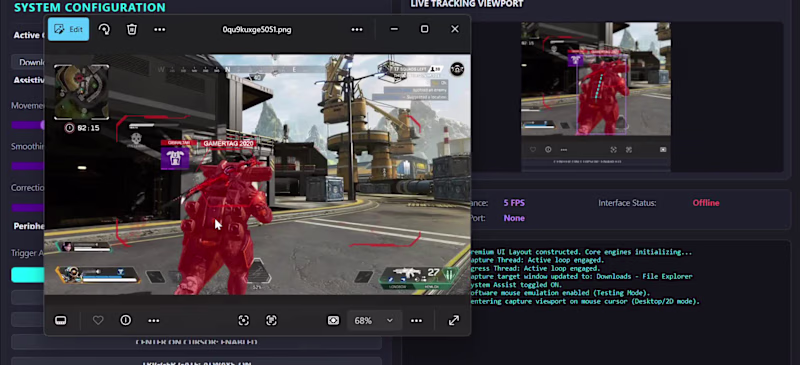
Task: Mark the photo as favorite with heart icon
Action: (98, 321)
